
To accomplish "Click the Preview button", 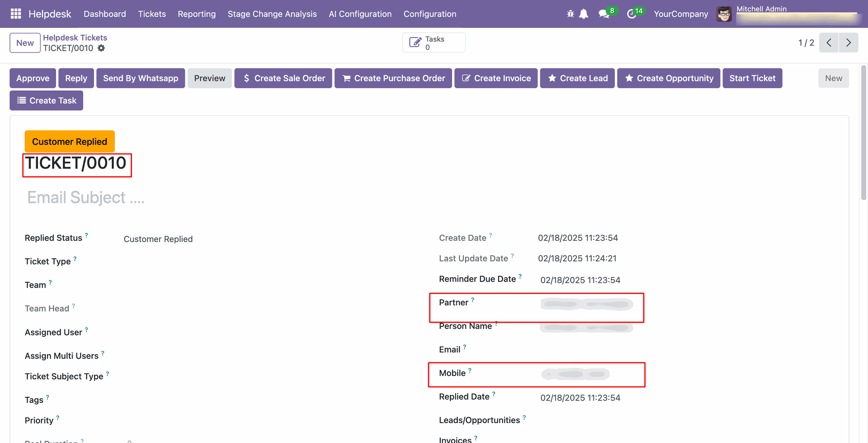I will click(x=210, y=78).
